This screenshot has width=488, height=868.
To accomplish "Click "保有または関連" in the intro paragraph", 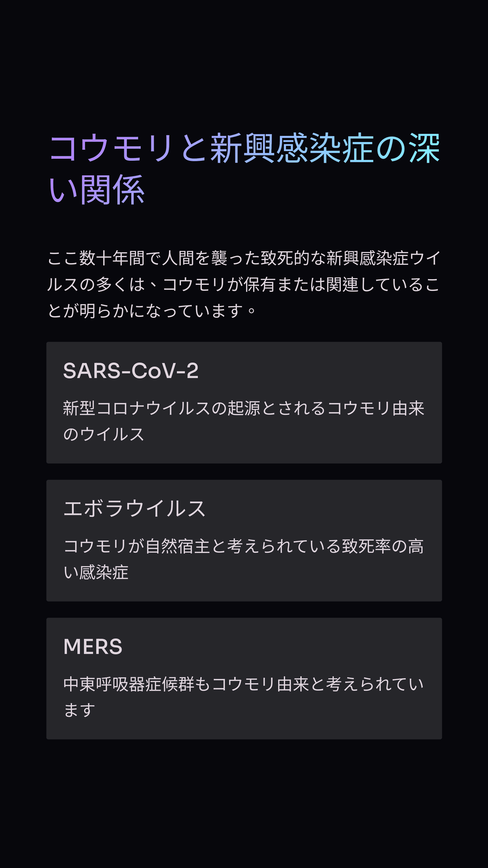I will tap(301, 284).
